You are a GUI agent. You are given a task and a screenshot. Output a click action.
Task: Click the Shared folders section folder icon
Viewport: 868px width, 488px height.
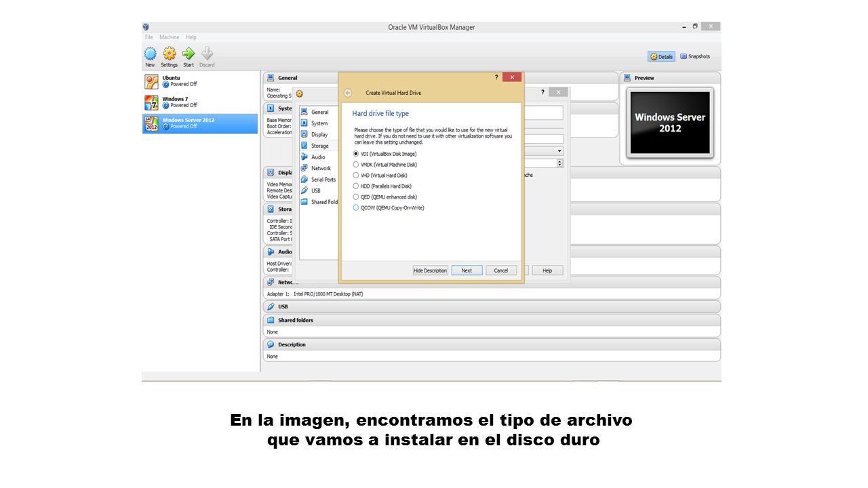coord(271,320)
